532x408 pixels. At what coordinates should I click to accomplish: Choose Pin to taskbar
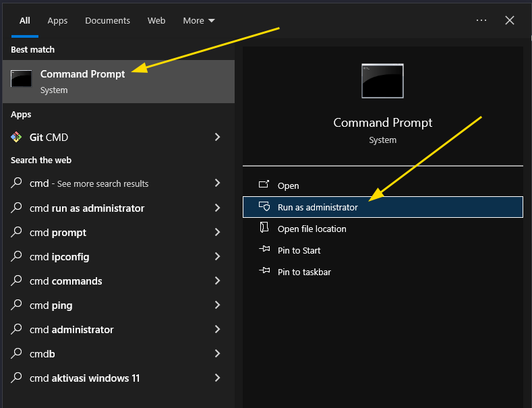pyautogui.click(x=383, y=272)
